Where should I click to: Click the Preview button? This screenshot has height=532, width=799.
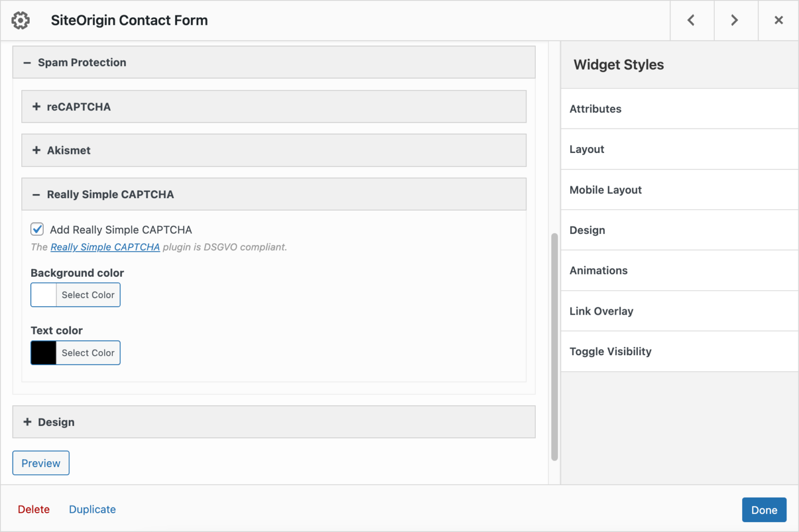(41, 463)
